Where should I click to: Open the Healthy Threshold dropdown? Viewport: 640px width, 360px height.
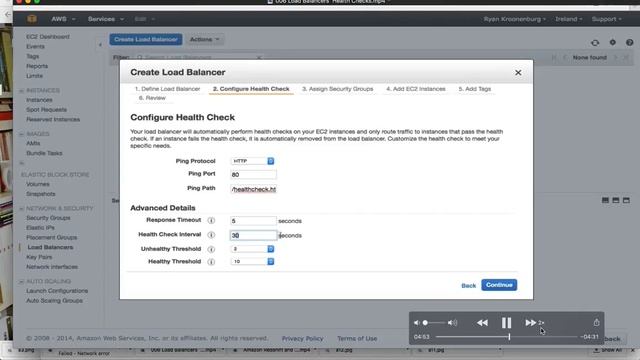point(253,262)
